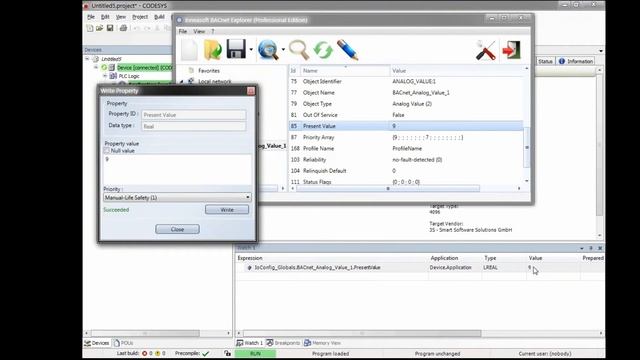Open the Edit menu in CODESYS
Viewport: 640px width, 360px height.
coord(105,17)
